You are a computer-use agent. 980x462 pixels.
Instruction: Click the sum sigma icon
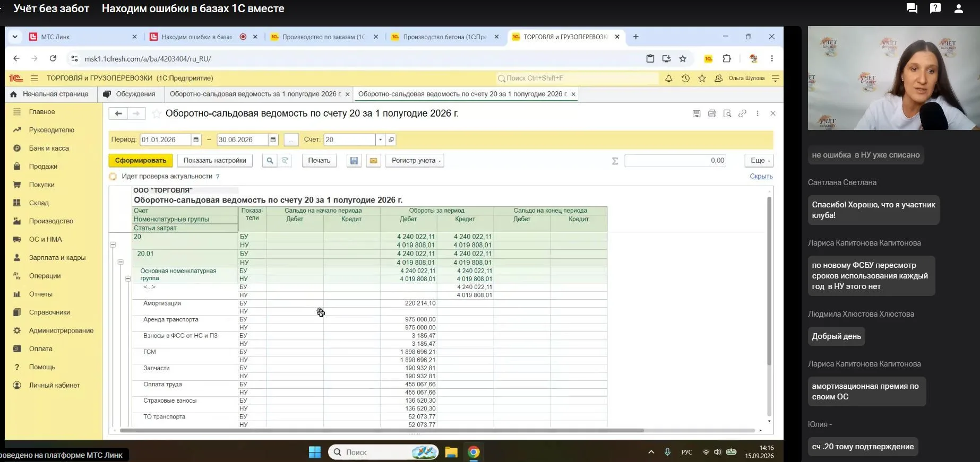615,161
